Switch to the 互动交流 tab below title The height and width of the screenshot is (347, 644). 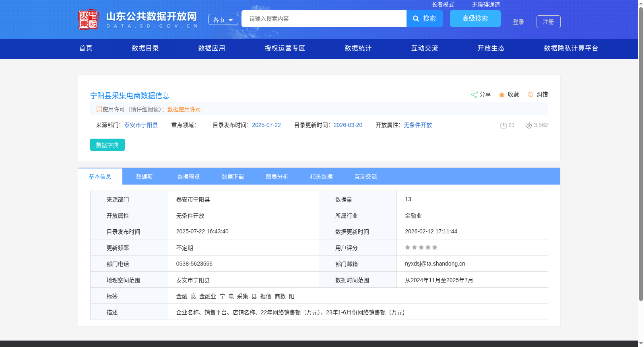pyautogui.click(x=366, y=177)
